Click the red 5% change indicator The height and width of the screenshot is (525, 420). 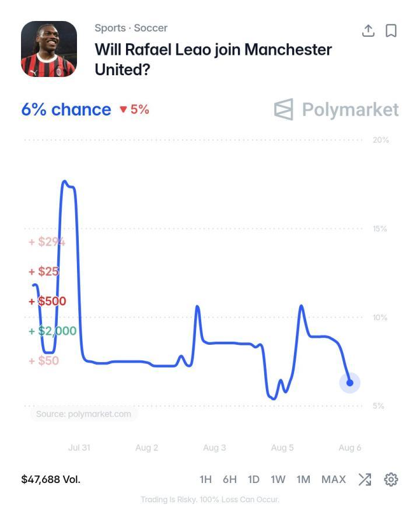pyautogui.click(x=134, y=109)
